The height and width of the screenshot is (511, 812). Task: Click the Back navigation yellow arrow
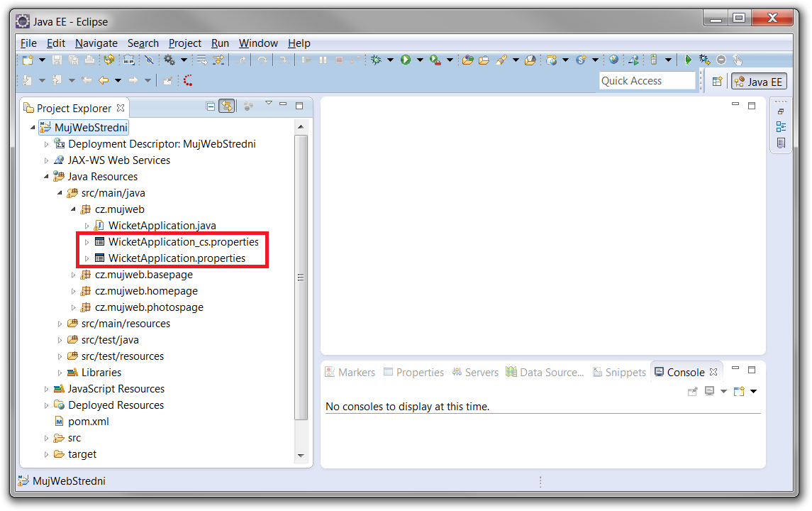click(x=104, y=80)
